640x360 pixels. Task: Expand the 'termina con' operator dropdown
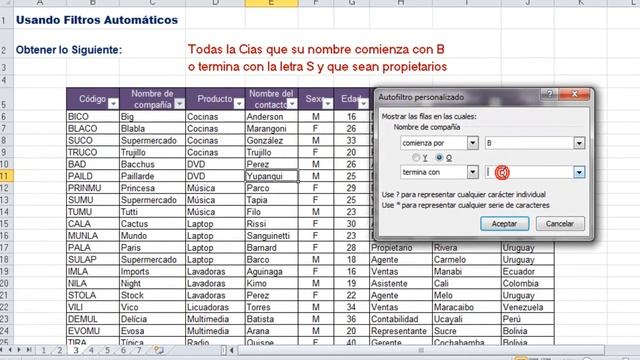pyautogui.click(x=473, y=172)
